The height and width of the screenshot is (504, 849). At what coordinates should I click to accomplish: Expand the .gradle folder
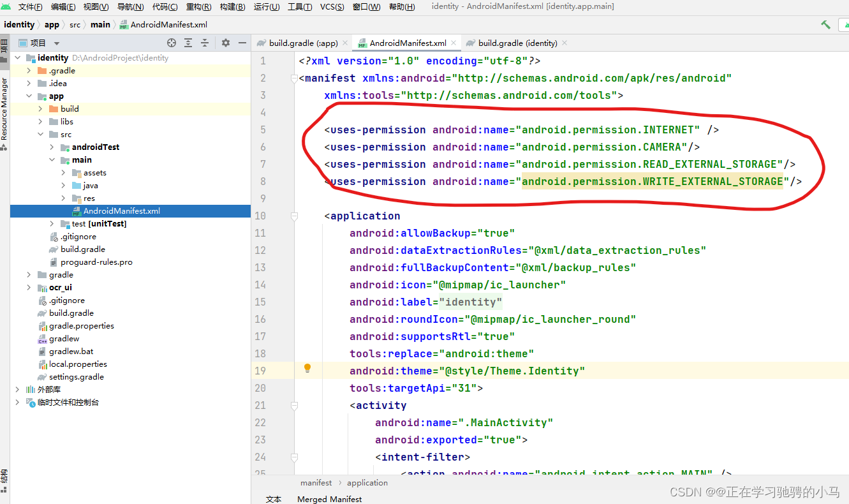[29, 71]
